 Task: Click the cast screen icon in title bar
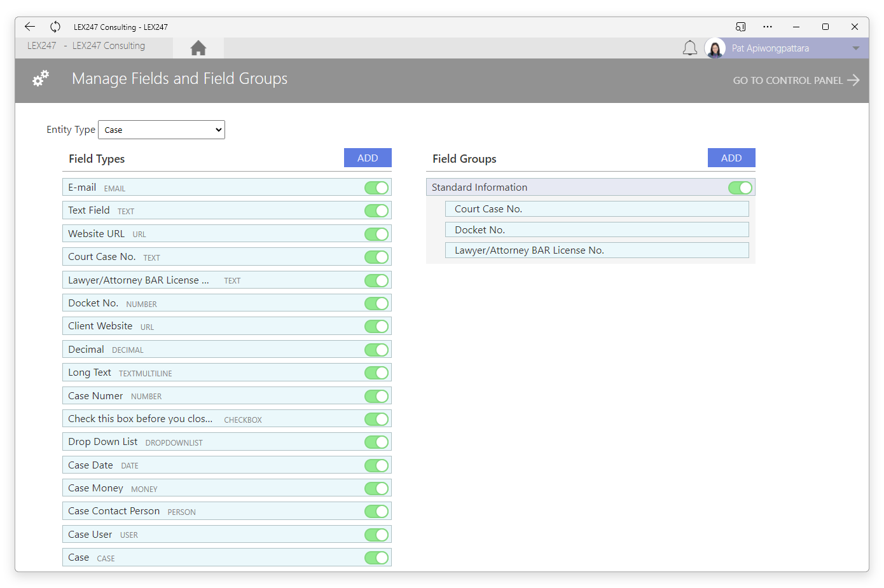click(x=740, y=27)
